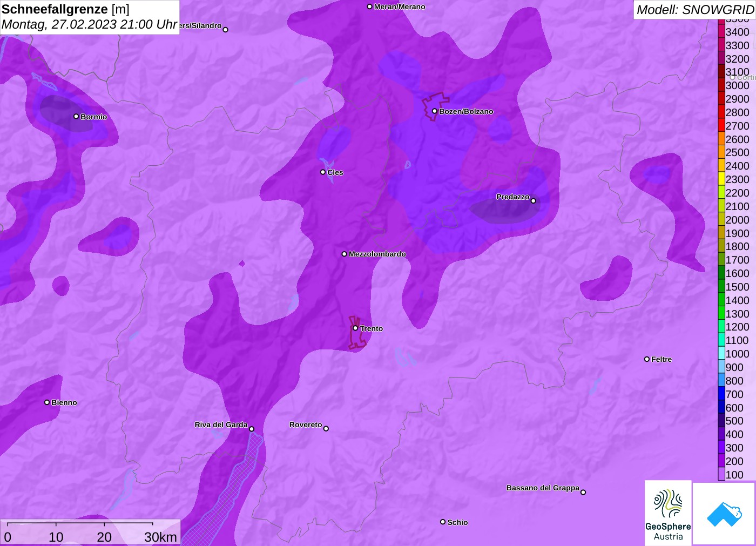
Task: Click the Bozen/Bolzano city marker
Action: pos(435,111)
